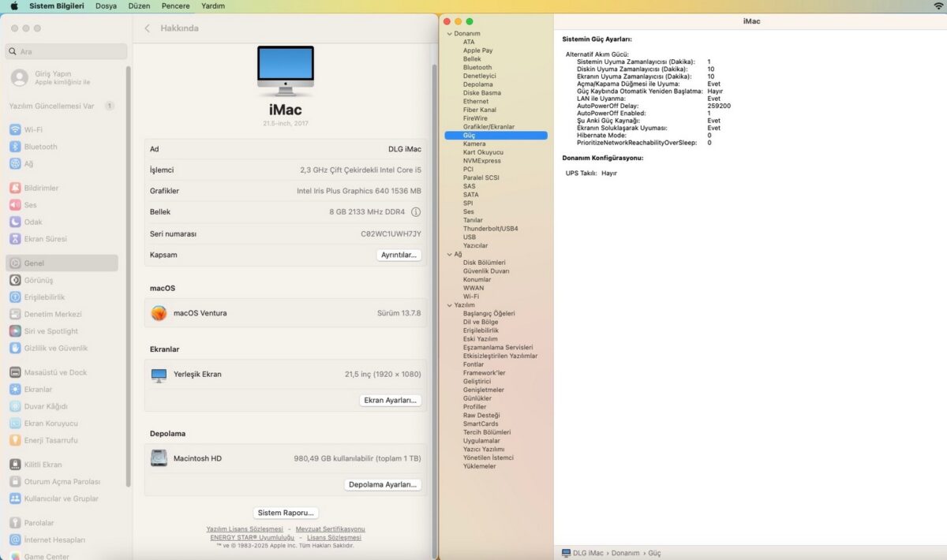947x560 pixels.
Task: Select Güç in the hardware tree
Action: (x=496, y=136)
